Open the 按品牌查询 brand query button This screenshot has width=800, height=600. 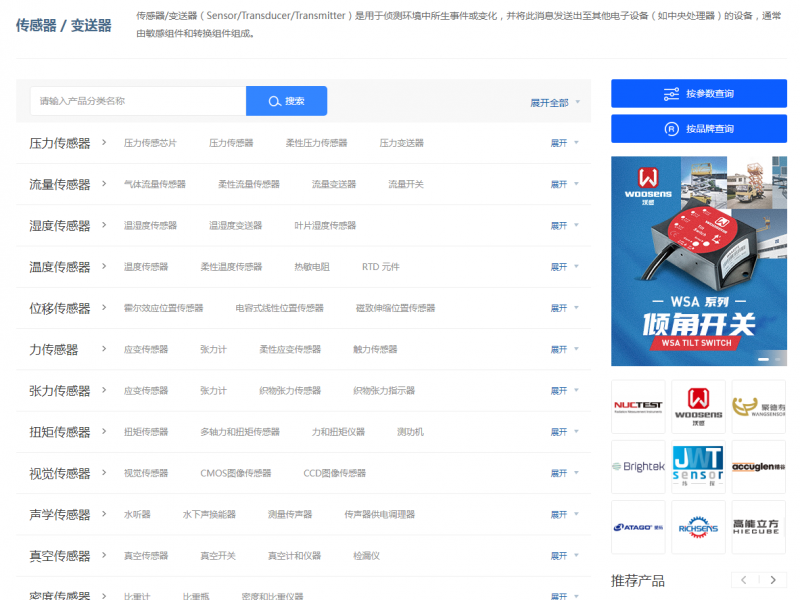pyautogui.click(x=699, y=129)
